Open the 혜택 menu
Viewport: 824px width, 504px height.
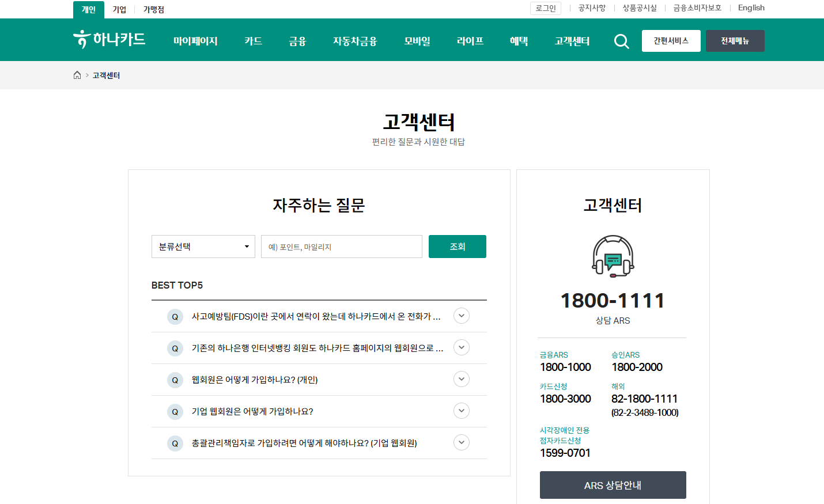point(519,41)
